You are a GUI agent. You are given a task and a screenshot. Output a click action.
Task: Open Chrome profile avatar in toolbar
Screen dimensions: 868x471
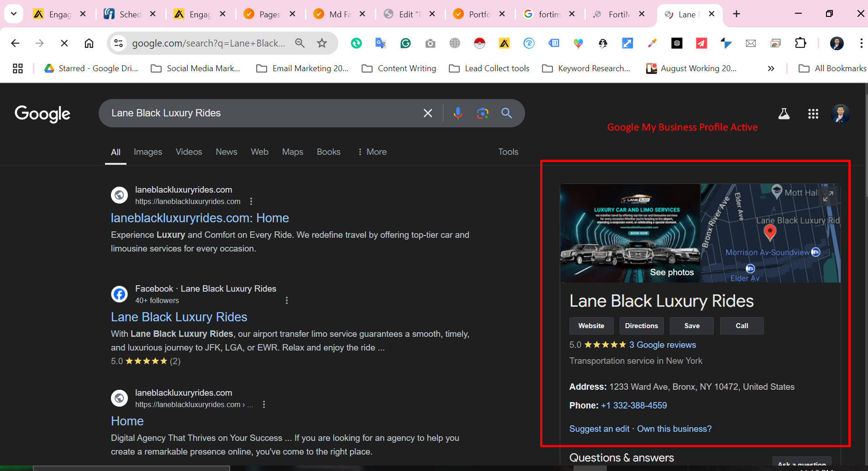coord(836,43)
